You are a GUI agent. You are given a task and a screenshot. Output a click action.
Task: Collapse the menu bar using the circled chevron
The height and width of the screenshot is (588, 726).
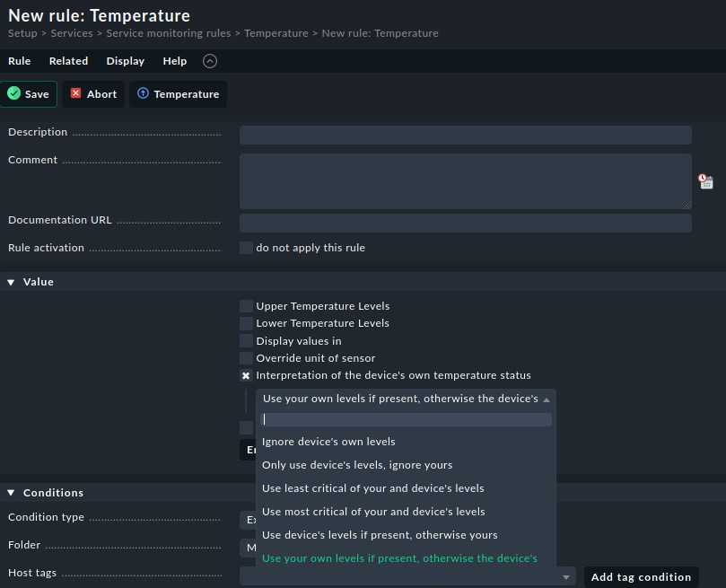coord(209,61)
